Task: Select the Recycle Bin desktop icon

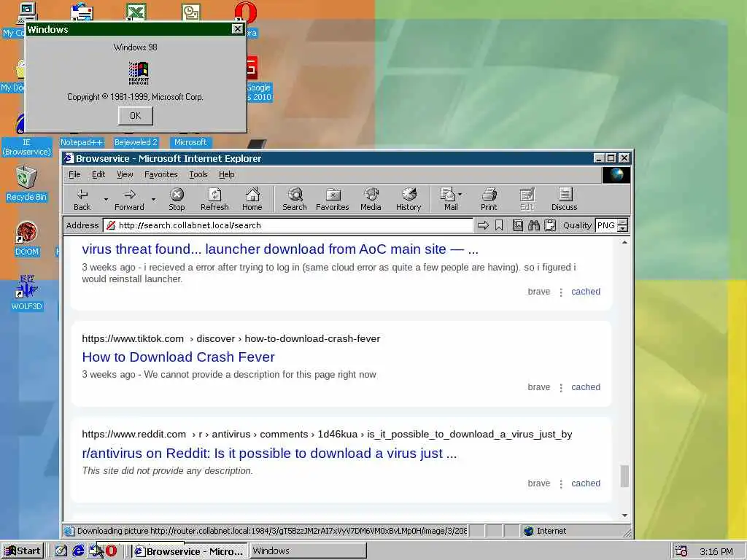Action: 26,183
